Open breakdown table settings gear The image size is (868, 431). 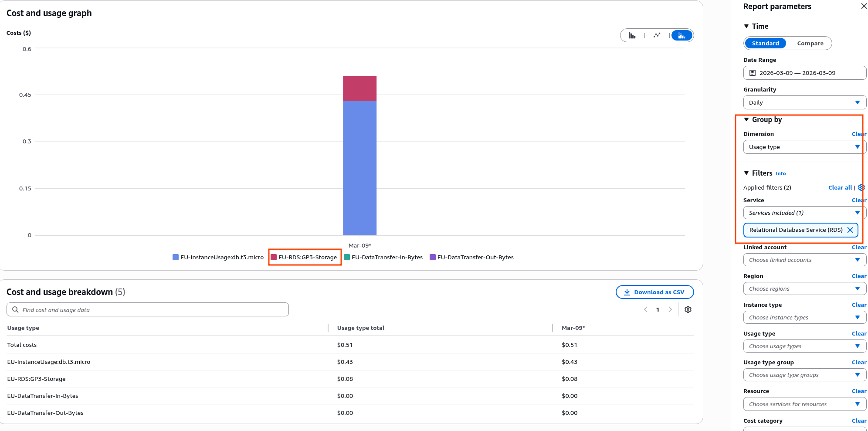tap(688, 309)
